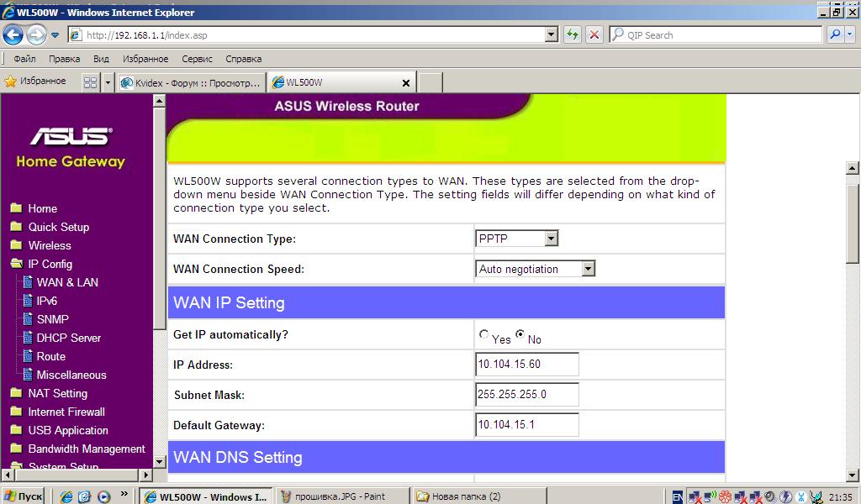This screenshot has height=504, width=861.
Task: Click the IPv6 page icon
Action: click(28, 301)
